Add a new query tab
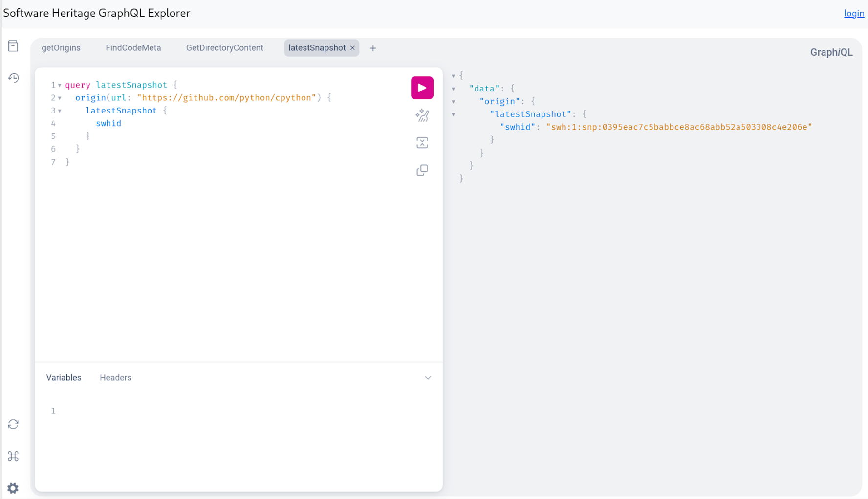 [x=373, y=48]
